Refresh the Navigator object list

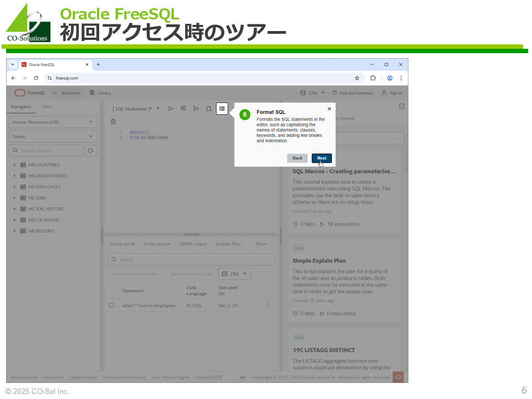90,151
